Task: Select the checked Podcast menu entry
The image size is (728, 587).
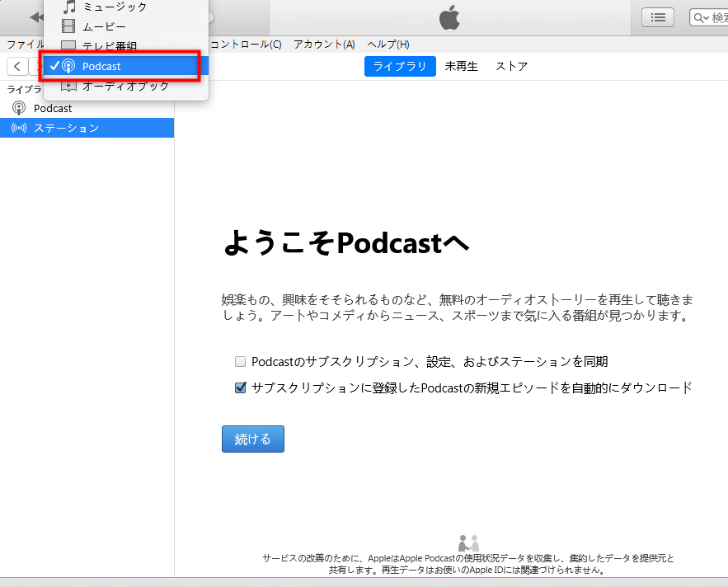Action: (126, 66)
